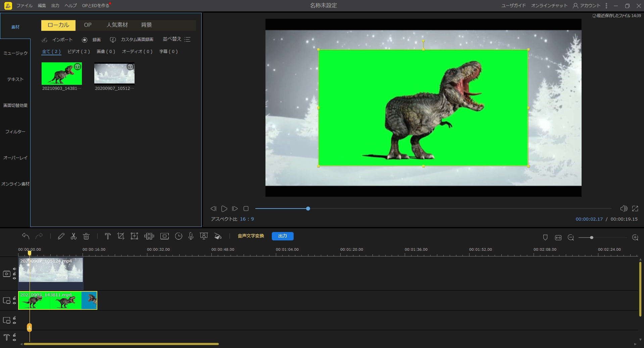
Task: Open the three-dot more options menu
Action: (x=606, y=6)
